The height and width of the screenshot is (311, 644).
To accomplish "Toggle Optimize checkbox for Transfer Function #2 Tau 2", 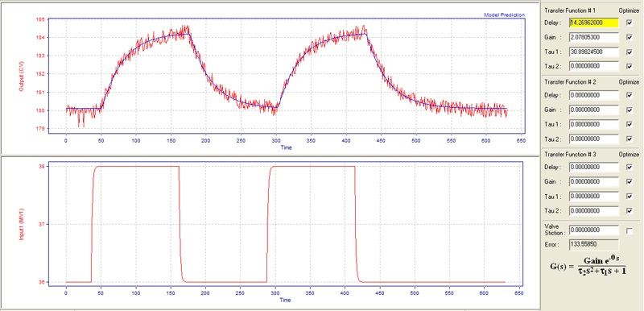I will pyautogui.click(x=630, y=139).
